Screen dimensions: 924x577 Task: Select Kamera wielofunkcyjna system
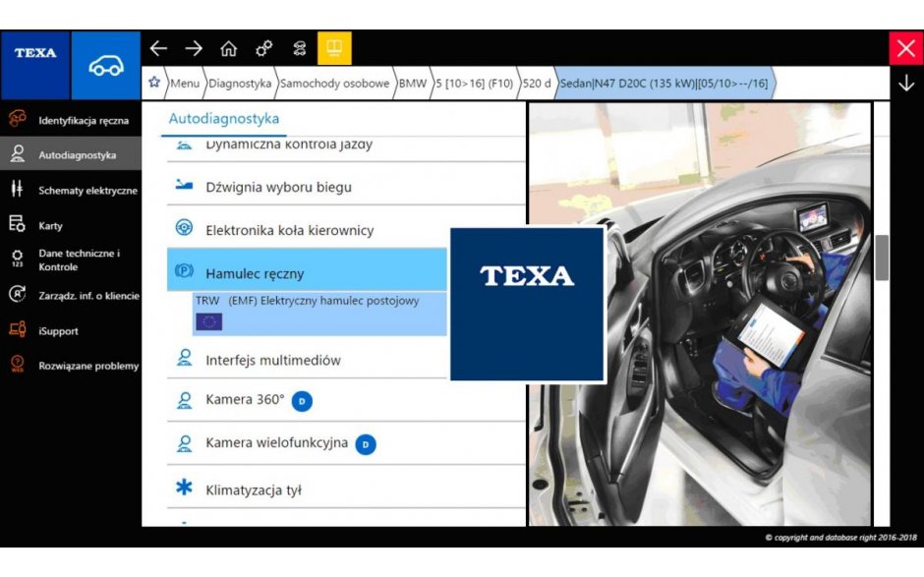pos(346,443)
